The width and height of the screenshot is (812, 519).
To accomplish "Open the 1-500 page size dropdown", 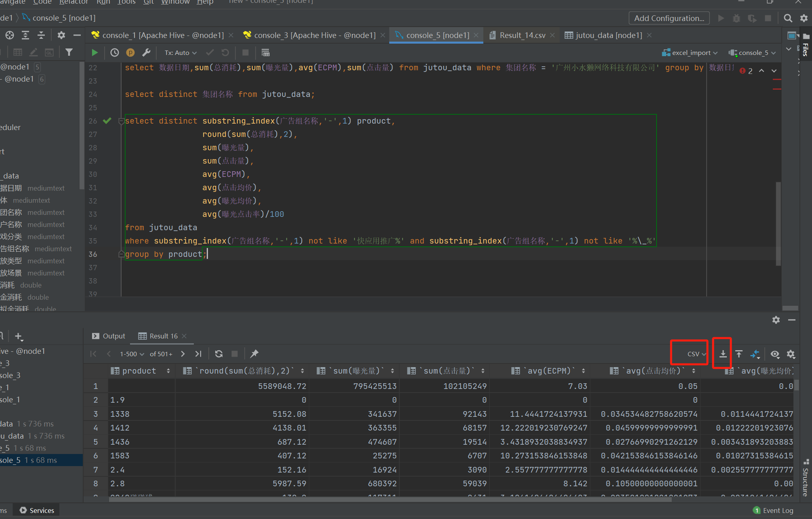I will click(131, 353).
